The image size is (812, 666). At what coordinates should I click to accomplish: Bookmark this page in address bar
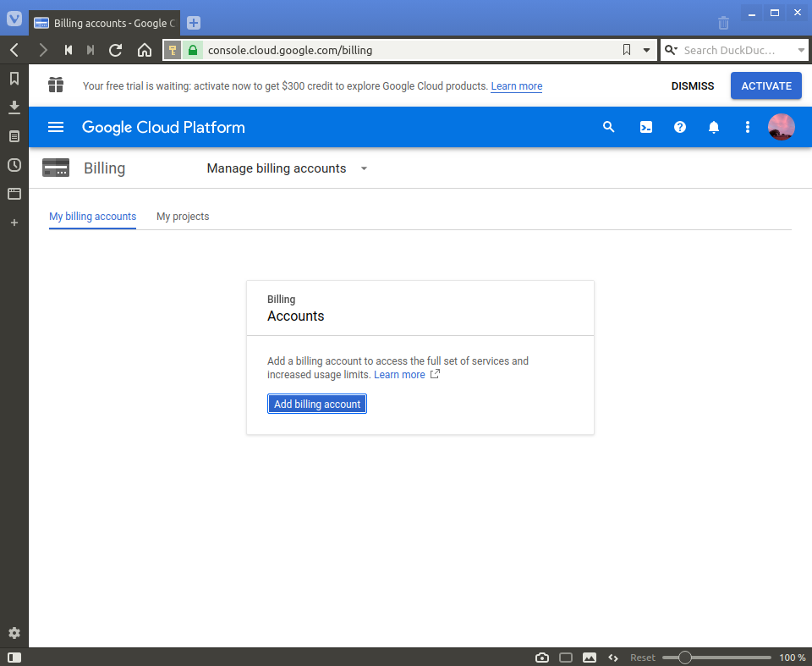click(x=627, y=50)
